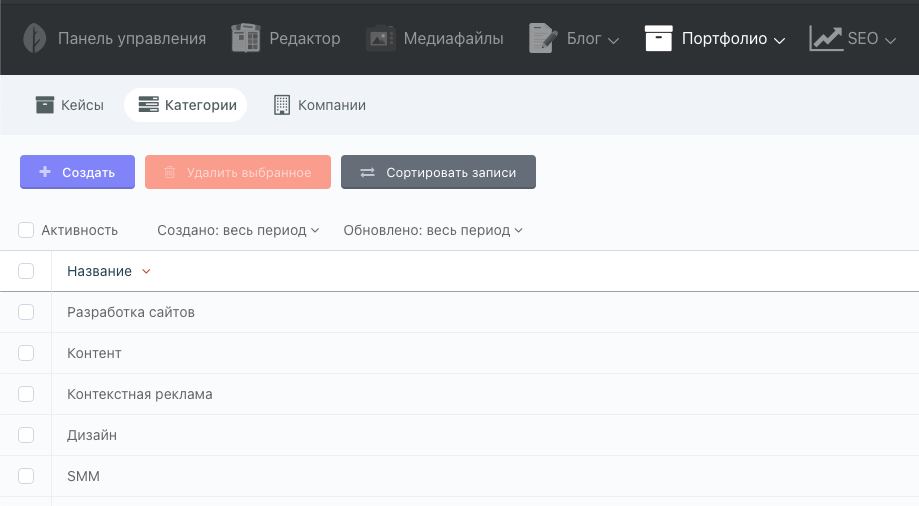Click the Создать button
The image size is (919, 506).
(x=77, y=172)
